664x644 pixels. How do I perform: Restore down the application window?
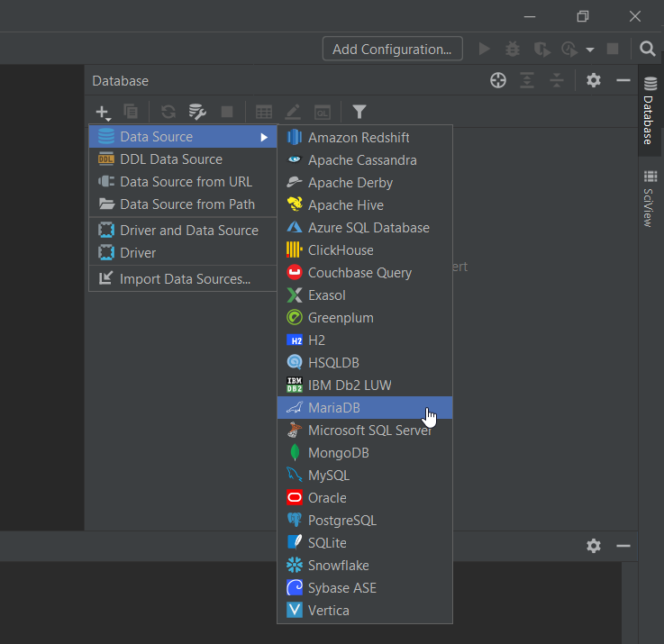(x=583, y=16)
